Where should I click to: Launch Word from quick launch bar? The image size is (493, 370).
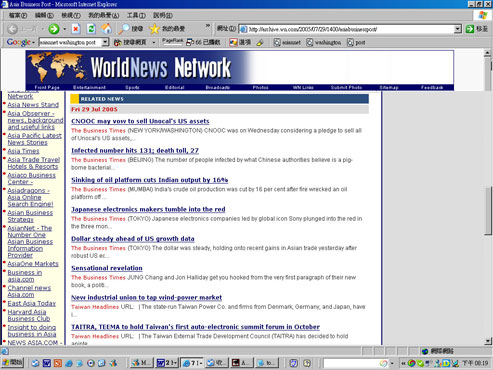46,363
